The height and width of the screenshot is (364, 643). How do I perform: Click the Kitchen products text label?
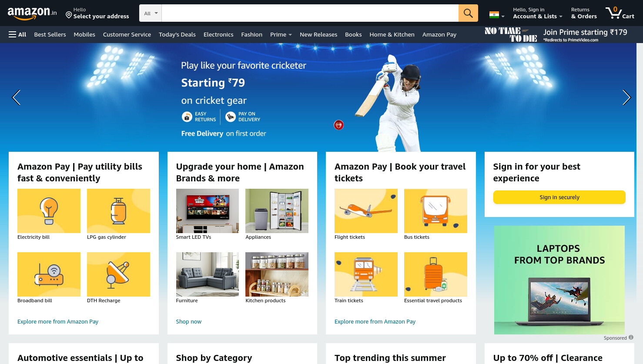(266, 301)
